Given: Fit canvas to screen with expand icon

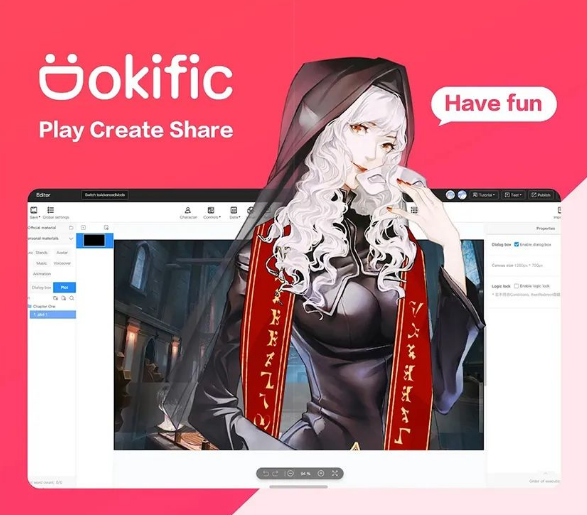Looking at the screenshot, I should click(x=335, y=473).
